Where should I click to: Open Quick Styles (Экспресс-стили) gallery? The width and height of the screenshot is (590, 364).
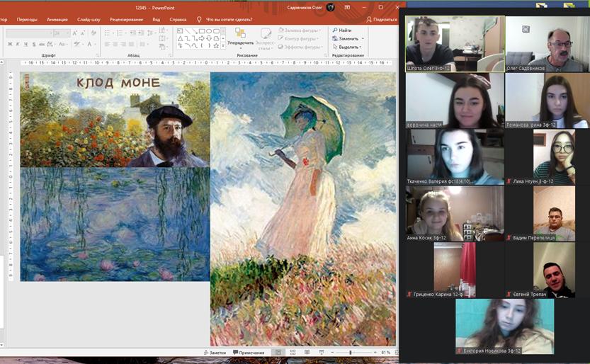(x=266, y=39)
